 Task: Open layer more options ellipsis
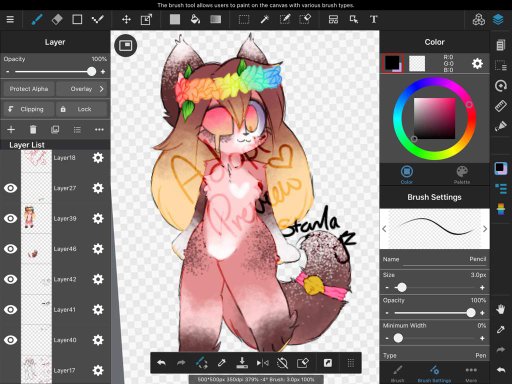point(99,129)
